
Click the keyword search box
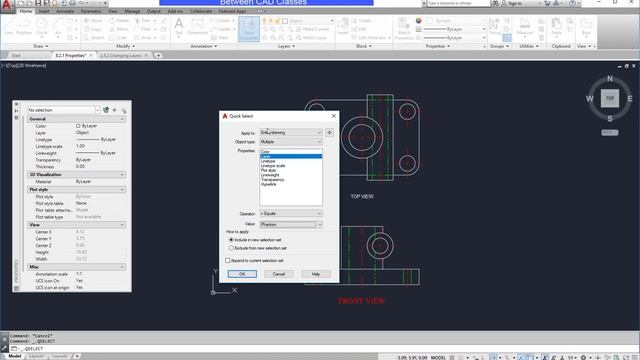coord(458,3)
